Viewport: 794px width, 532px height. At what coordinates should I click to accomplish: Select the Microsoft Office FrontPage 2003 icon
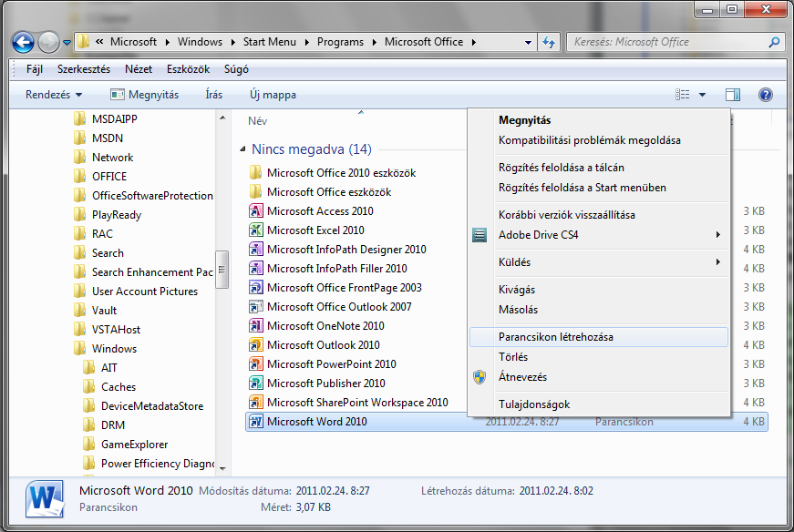[256, 288]
